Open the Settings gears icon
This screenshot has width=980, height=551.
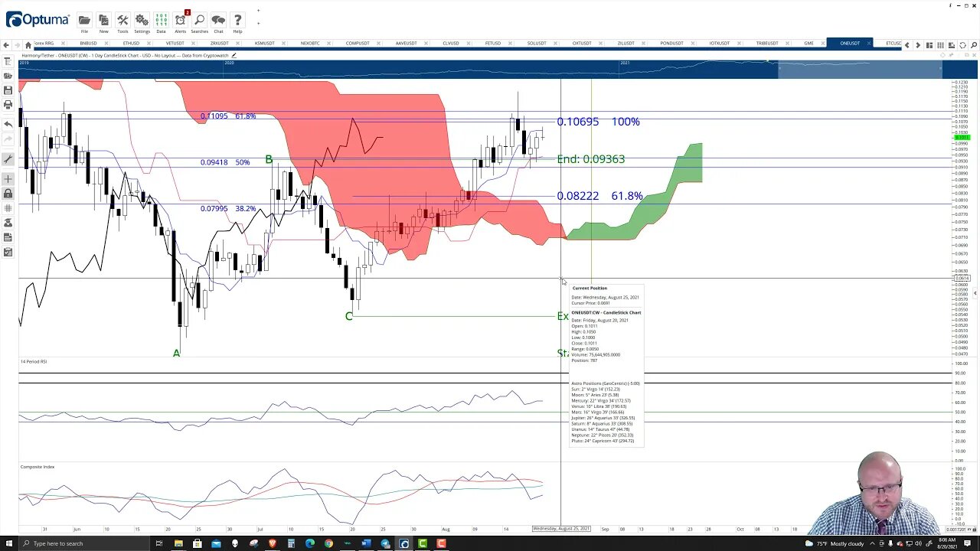(x=142, y=20)
